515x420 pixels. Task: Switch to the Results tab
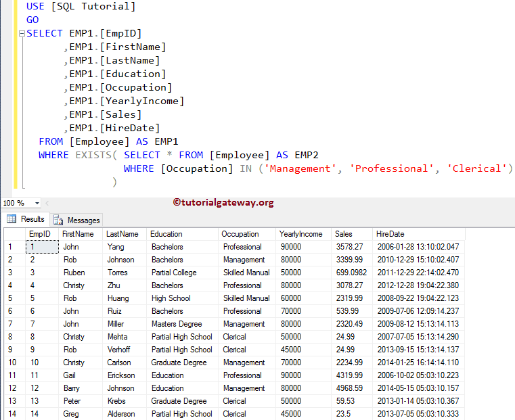(x=26, y=219)
